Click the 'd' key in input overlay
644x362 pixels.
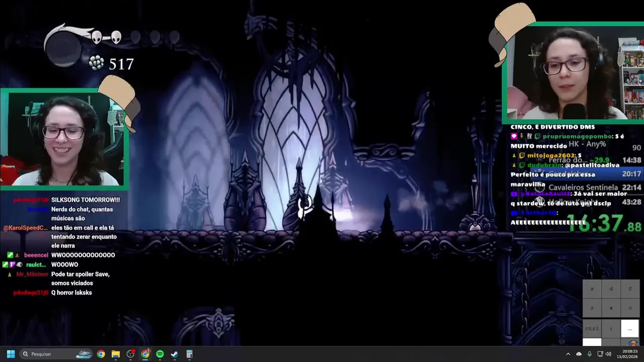[x=611, y=289]
